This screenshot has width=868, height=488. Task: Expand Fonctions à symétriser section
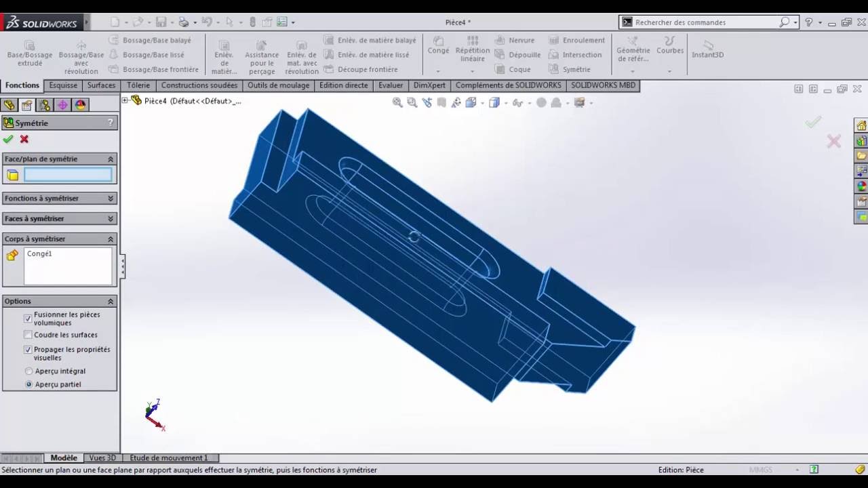111,198
